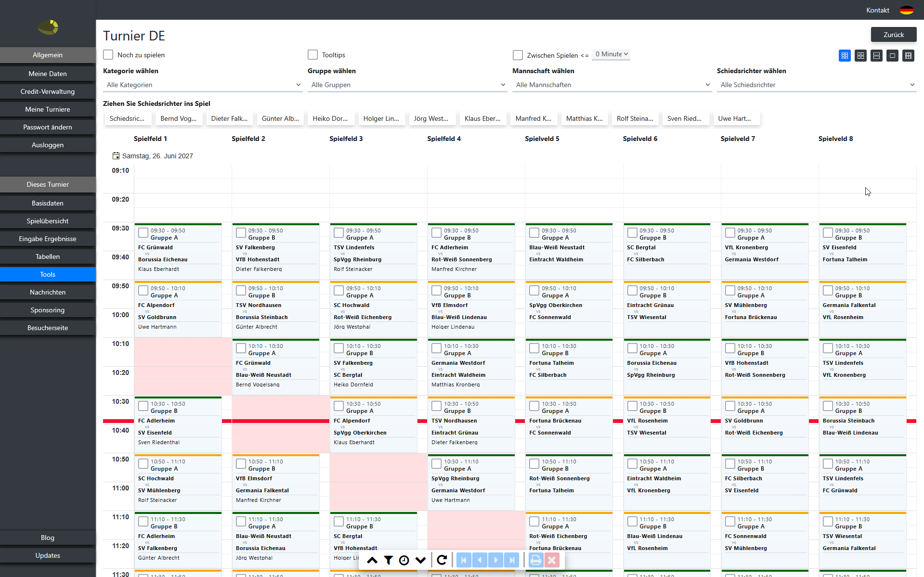Select the Dieter Falk... referee chip

click(x=229, y=118)
